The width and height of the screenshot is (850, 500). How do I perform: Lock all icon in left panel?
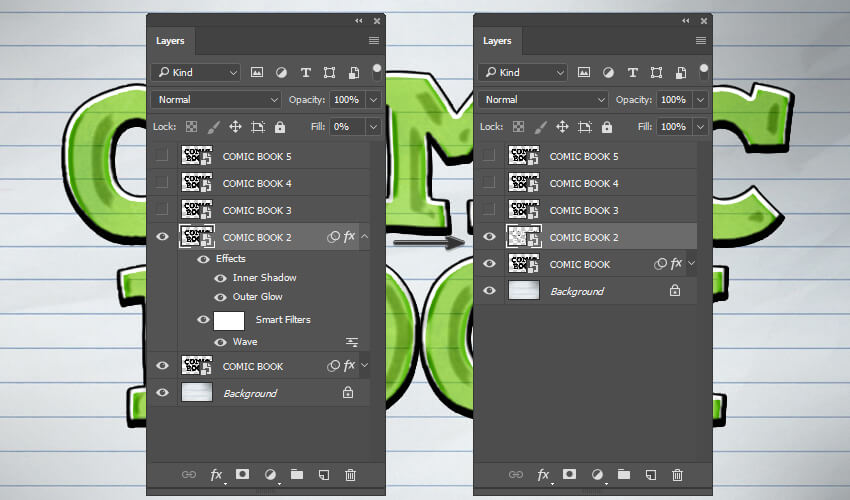click(x=280, y=127)
